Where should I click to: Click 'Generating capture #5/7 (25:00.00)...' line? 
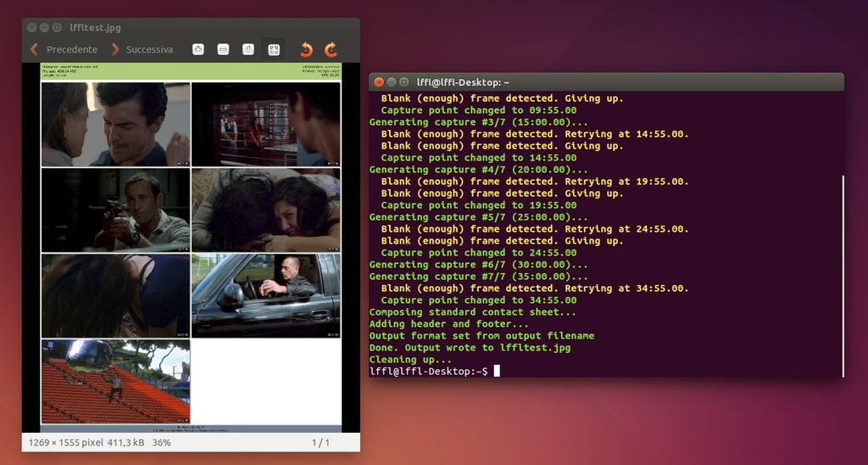(x=479, y=217)
